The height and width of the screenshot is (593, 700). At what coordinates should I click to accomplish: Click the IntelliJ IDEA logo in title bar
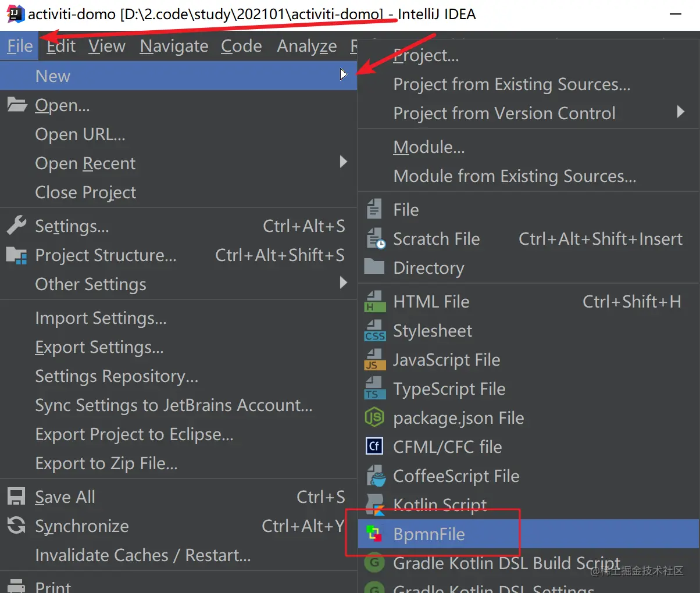15,14
